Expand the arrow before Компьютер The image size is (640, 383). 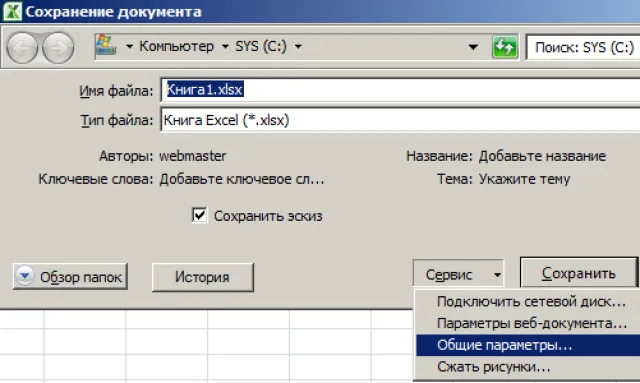point(129,47)
